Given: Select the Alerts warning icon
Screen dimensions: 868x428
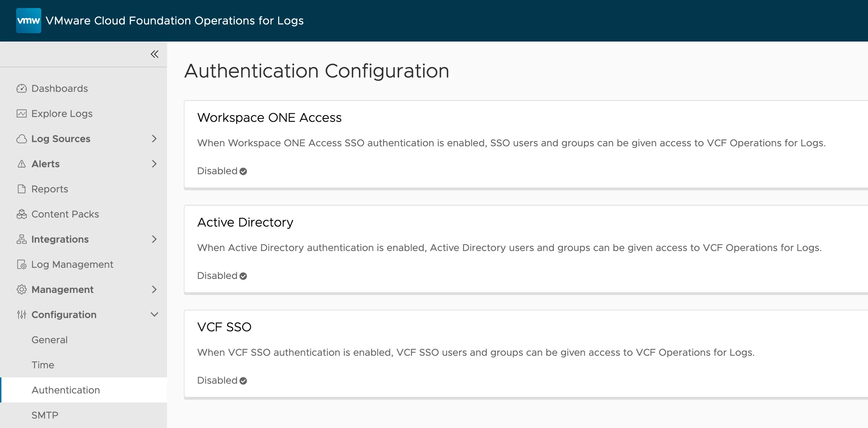Looking at the screenshot, I should point(22,164).
